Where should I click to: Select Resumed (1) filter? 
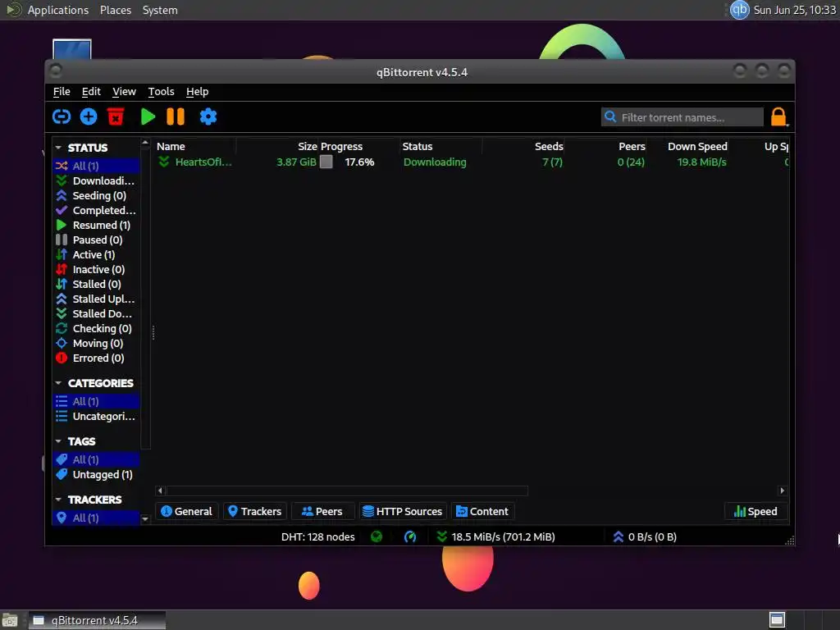97,225
